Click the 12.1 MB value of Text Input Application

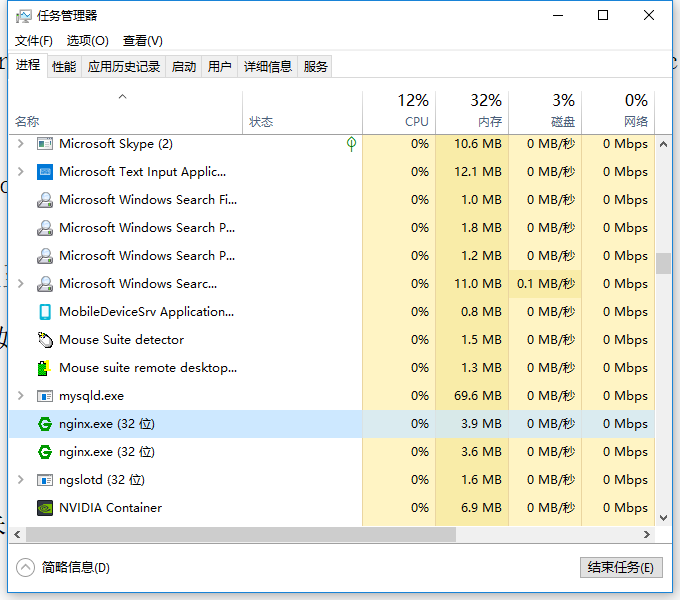click(x=477, y=172)
